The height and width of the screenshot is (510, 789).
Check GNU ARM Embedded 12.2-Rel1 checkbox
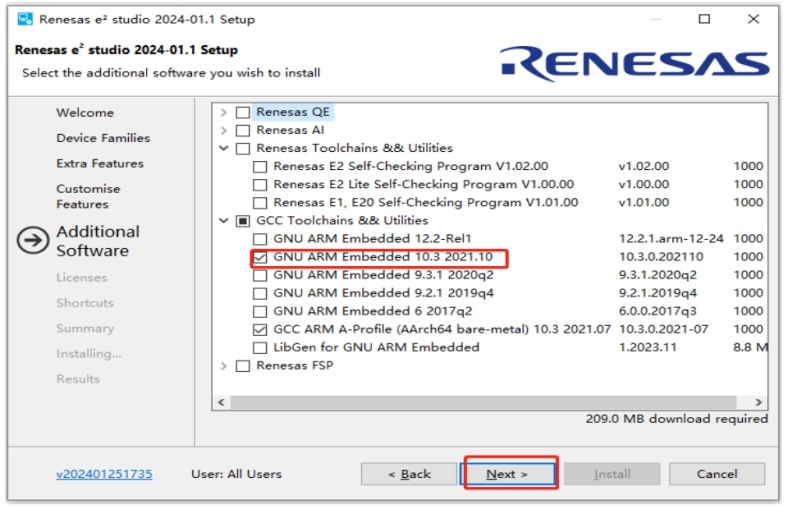(x=260, y=239)
